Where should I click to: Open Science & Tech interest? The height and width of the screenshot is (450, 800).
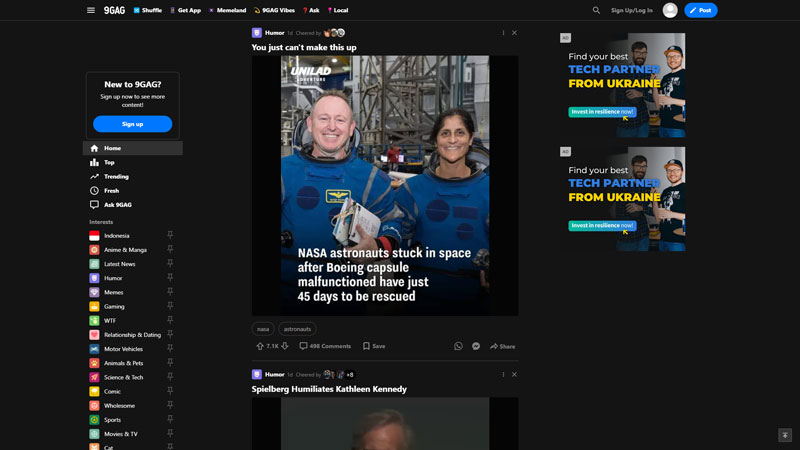[124, 378]
